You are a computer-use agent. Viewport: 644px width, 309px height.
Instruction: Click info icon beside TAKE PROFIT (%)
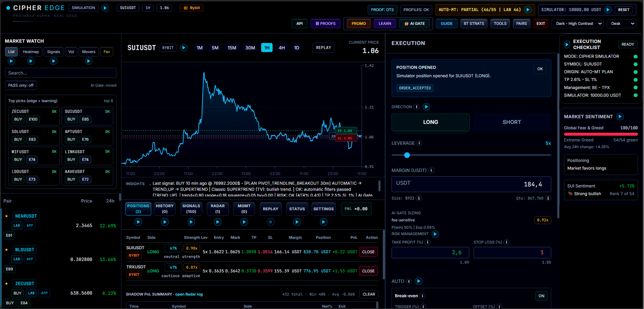(428, 242)
